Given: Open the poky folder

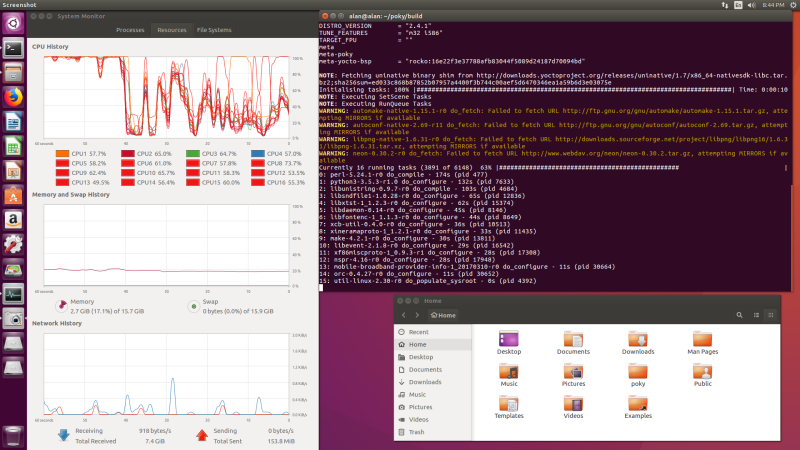Looking at the screenshot, I should tap(638, 376).
